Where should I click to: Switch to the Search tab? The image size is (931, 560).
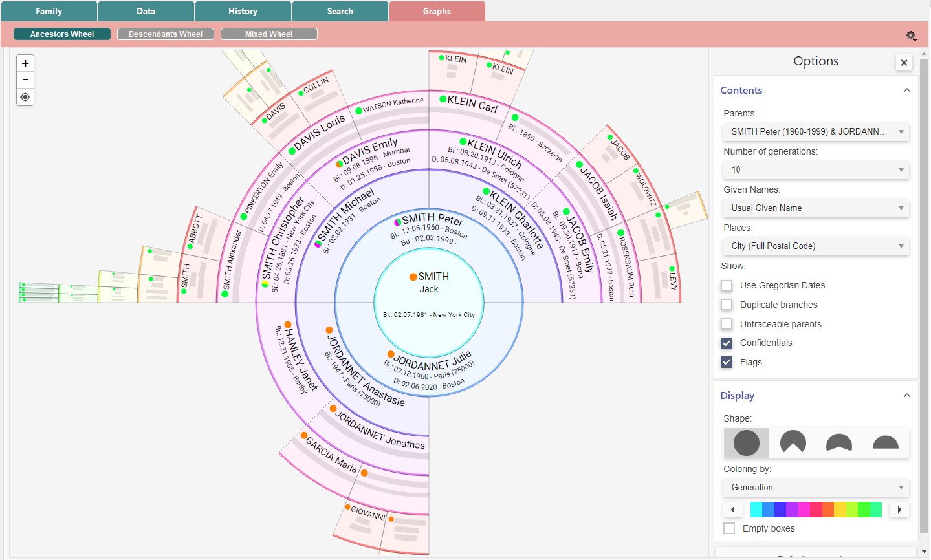(x=340, y=11)
